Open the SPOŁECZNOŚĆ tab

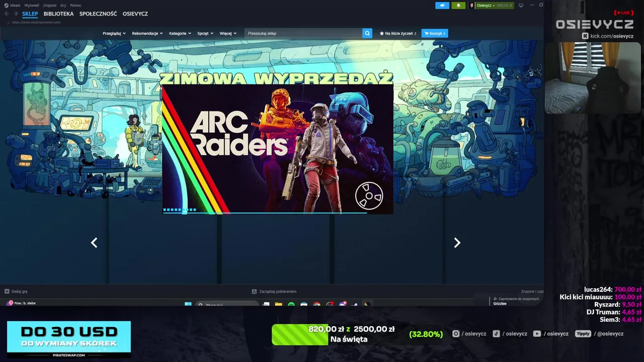tap(98, 14)
